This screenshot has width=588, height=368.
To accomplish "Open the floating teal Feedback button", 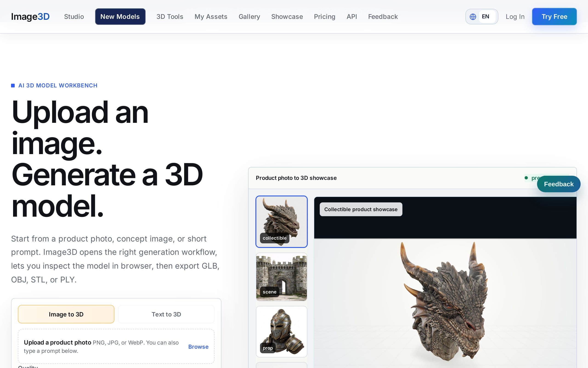I will tap(559, 184).
